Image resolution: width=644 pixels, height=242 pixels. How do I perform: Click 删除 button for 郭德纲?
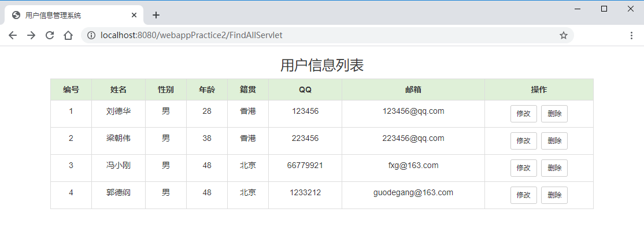(554, 195)
